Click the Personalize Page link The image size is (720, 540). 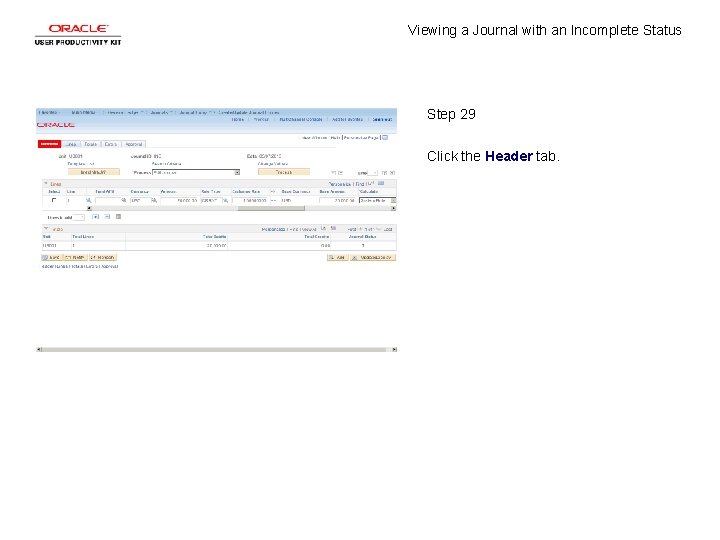click(361, 138)
